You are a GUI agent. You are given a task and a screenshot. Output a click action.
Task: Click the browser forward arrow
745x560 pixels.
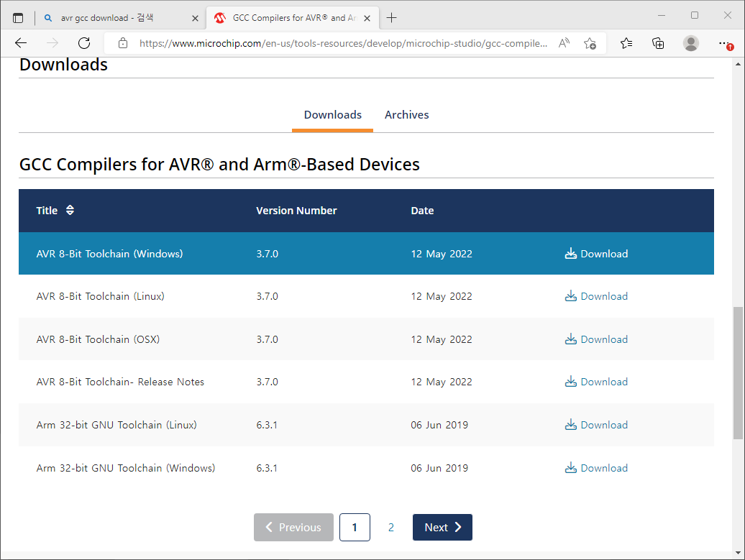52,43
